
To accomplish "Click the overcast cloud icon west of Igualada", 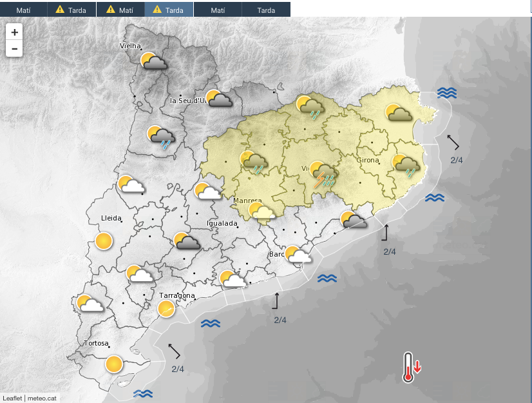I will pos(187,241).
